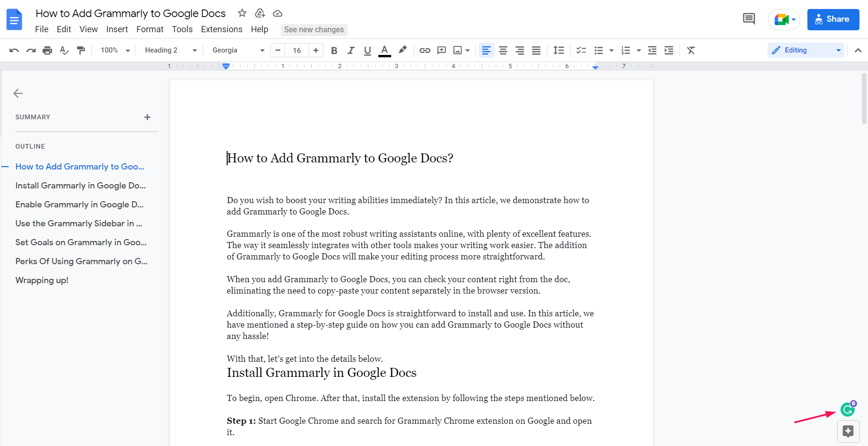Open the Format menu
Screen dimensions: 868x446
click(150, 29)
